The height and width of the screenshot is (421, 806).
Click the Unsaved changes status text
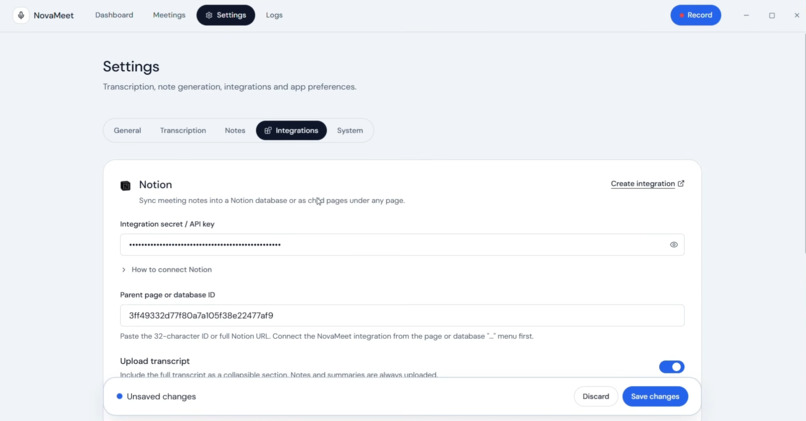click(x=161, y=396)
